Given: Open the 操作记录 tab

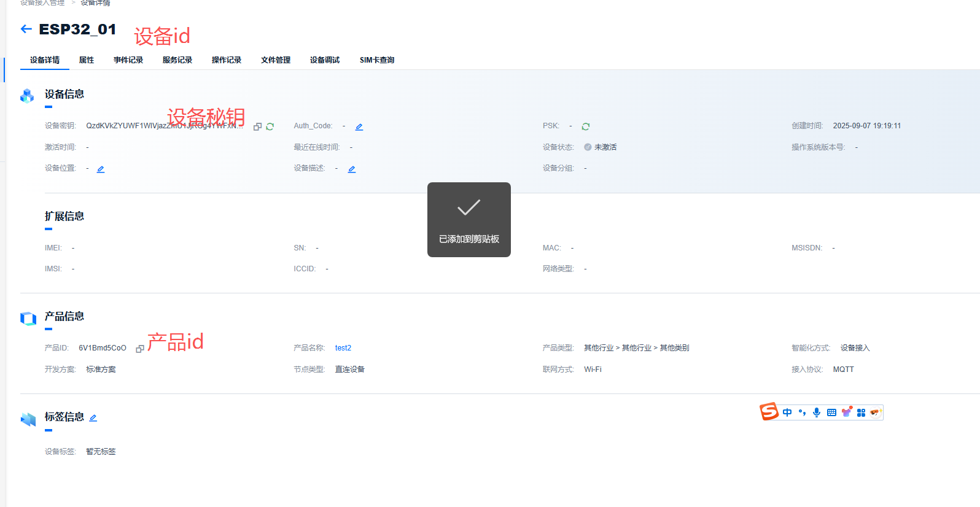Looking at the screenshot, I should tap(227, 60).
